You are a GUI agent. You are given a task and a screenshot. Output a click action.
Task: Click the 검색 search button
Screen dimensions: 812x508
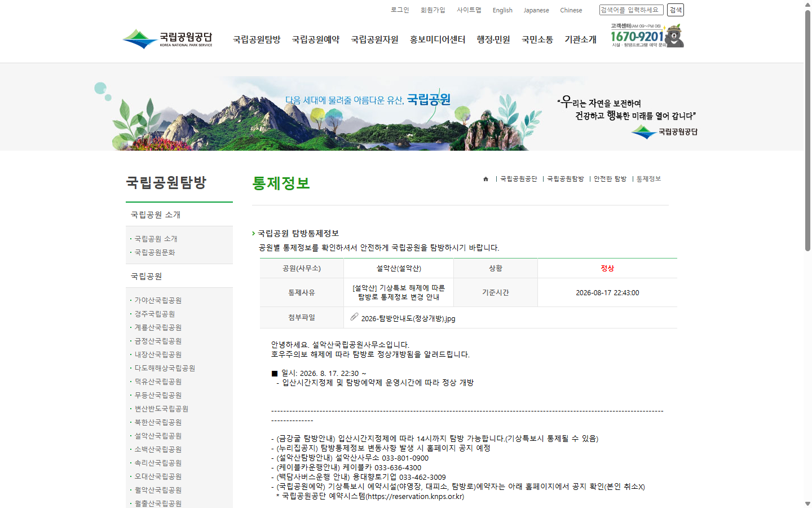pos(676,10)
